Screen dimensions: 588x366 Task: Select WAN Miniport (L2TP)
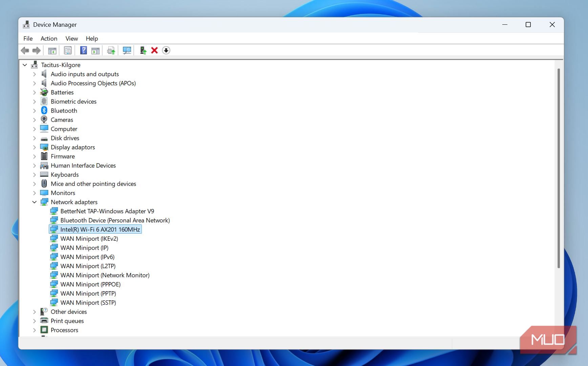88,266
